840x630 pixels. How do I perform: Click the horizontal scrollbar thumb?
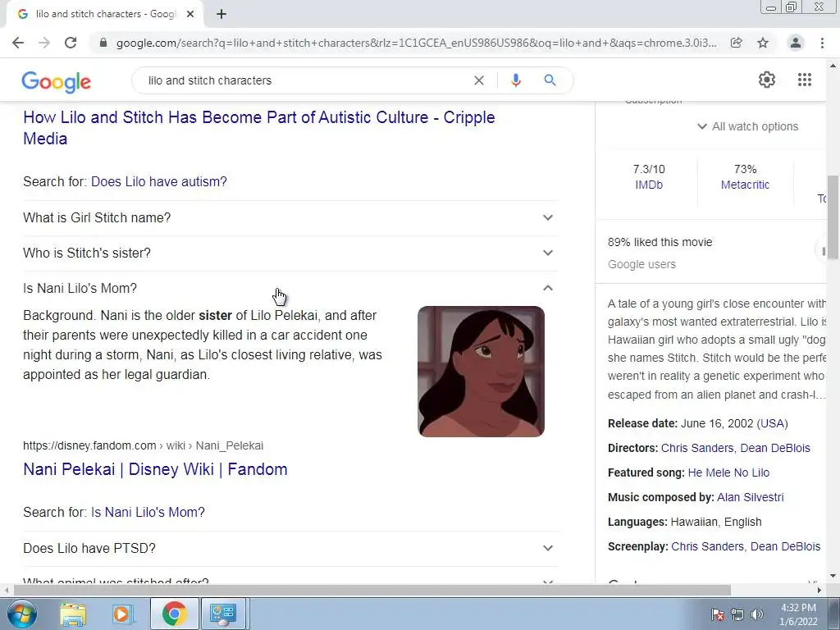[x=372, y=590]
